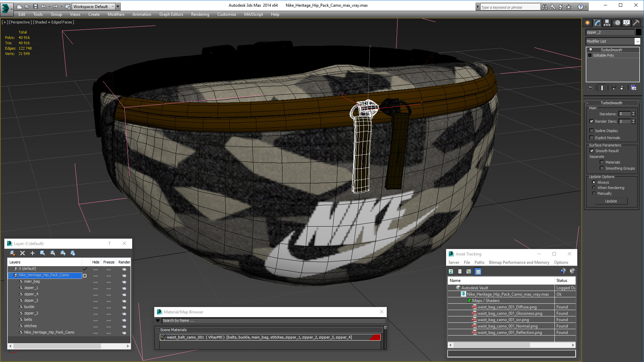Switch to the Create command panel
The height and width of the screenshot is (362, 644).
(588, 23)
